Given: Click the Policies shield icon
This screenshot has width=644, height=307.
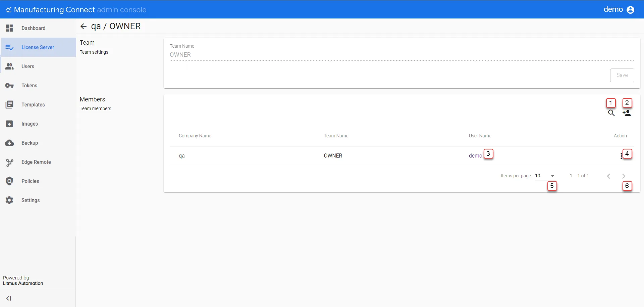Looking at the screenshot, I should click(9, 181).
